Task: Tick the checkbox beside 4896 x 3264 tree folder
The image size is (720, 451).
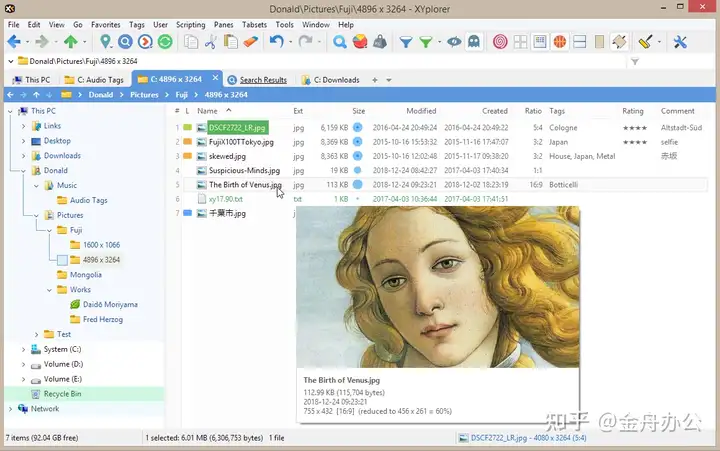Action: (x=62, y=260)
